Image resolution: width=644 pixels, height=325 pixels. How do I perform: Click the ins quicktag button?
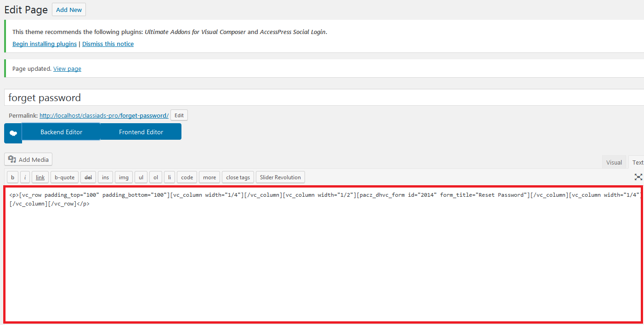point(105,177)
